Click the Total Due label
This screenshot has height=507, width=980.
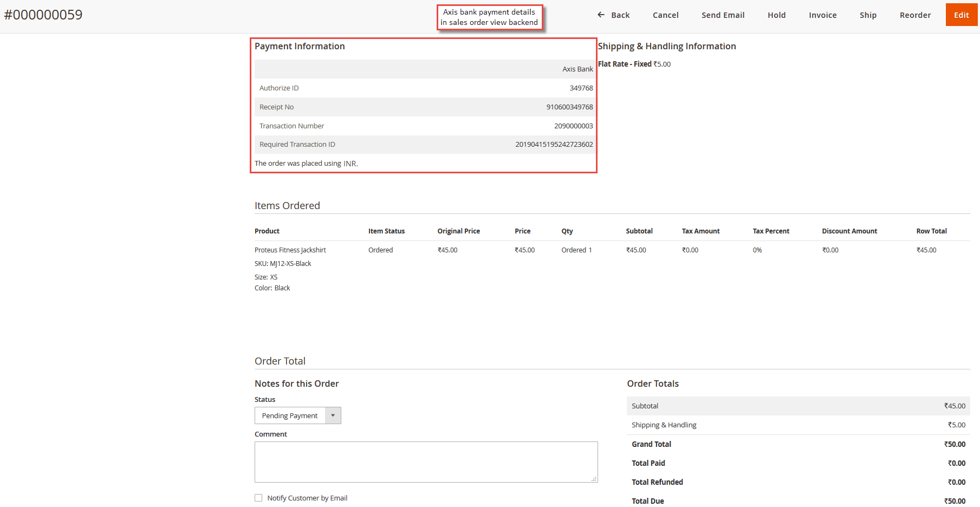pos(647,501)
